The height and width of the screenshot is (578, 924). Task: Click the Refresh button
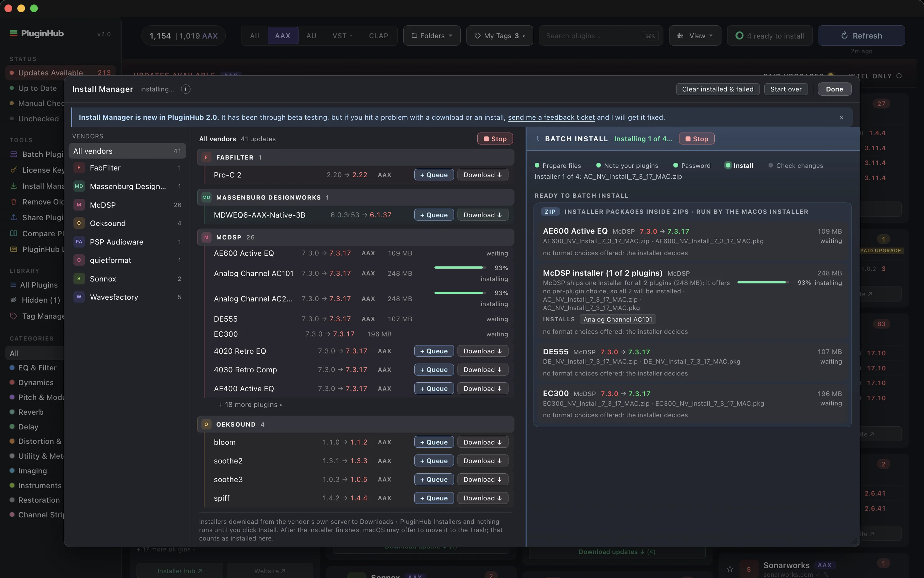(861, 35)
